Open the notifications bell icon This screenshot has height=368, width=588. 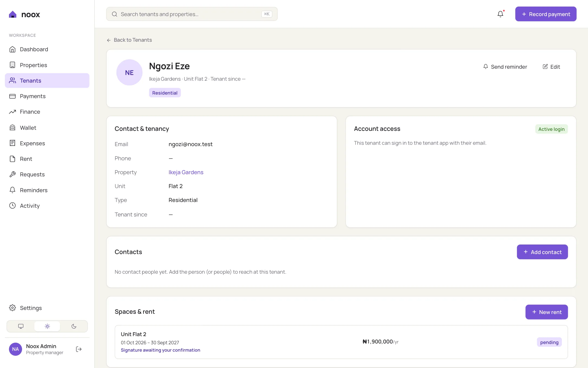[x=500, y=14]
